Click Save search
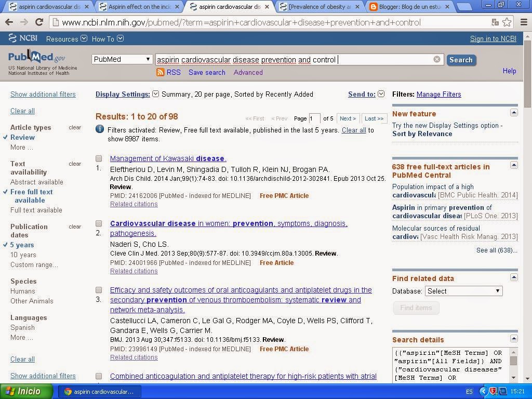 click(207, 72)
